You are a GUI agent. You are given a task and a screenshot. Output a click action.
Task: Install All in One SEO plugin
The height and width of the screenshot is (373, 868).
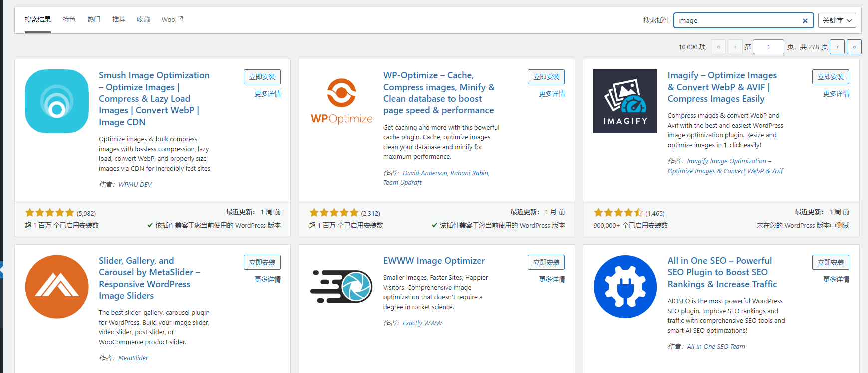(831, 262)
